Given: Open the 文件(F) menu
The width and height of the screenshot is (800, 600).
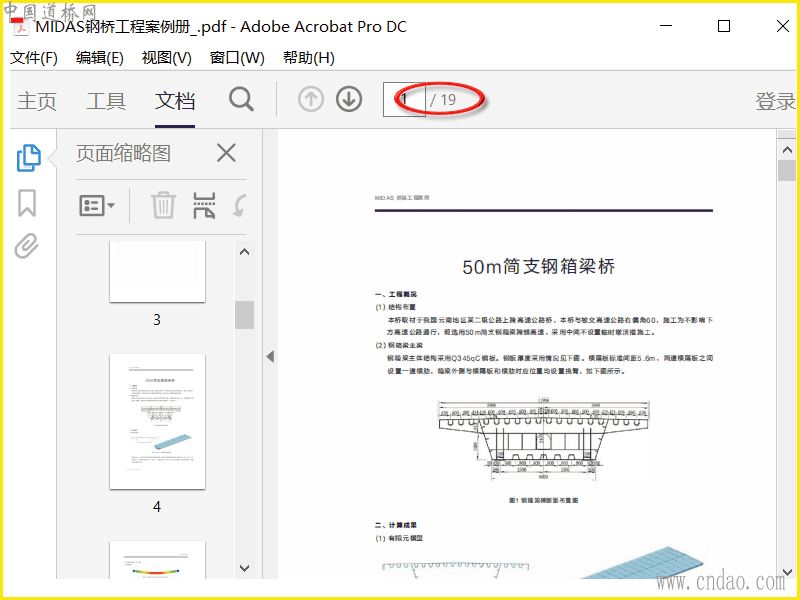Looking at the screenshot, I should [x=34, y=58].
